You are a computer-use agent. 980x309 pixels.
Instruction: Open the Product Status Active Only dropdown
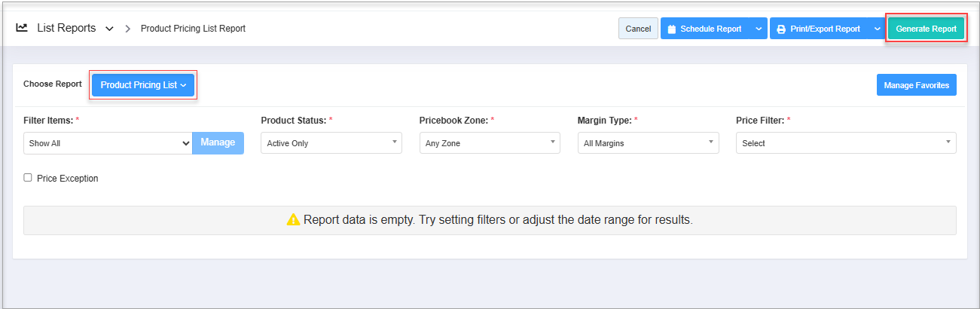pos(331,142)
